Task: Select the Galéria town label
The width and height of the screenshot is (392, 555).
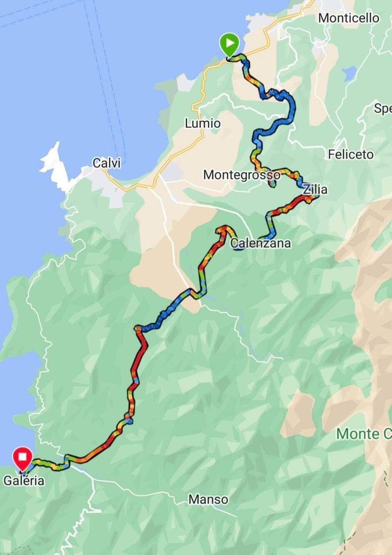Action: click(24, 481)
